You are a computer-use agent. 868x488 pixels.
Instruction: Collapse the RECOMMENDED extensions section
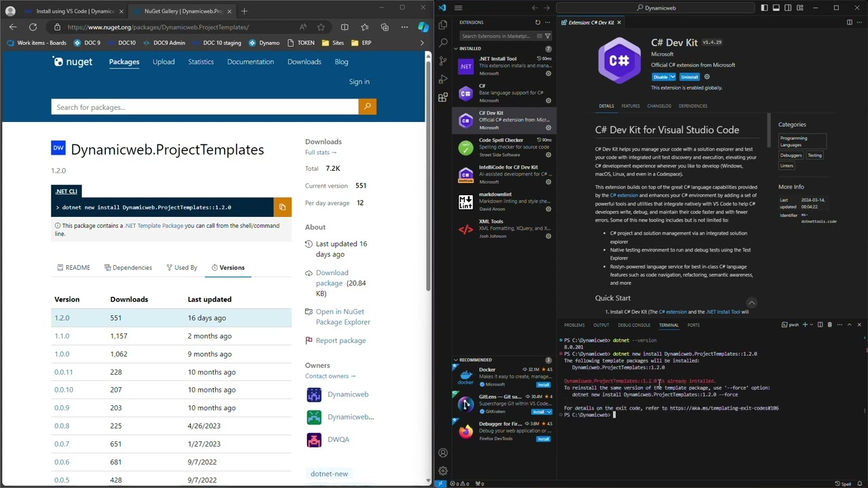456,360
